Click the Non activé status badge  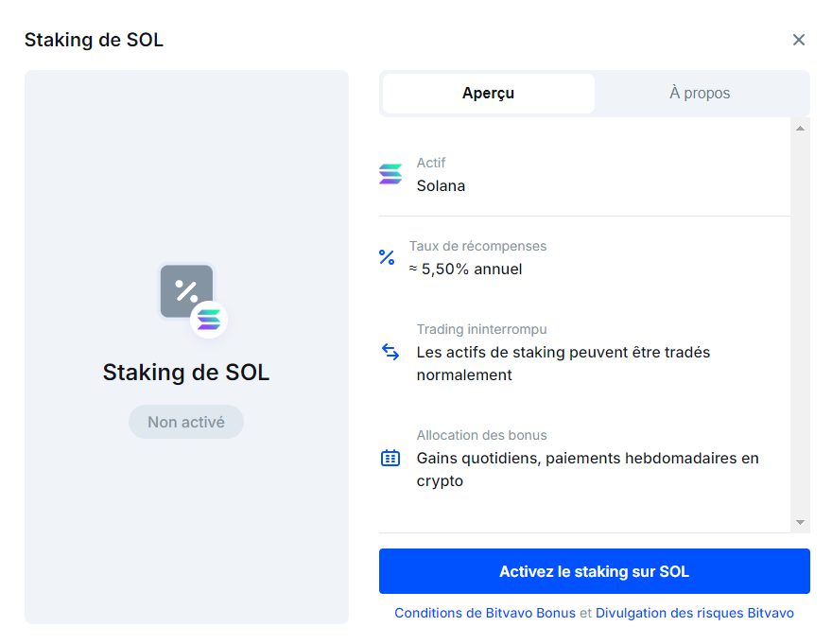pyautogui.click(x=186, y=422)
